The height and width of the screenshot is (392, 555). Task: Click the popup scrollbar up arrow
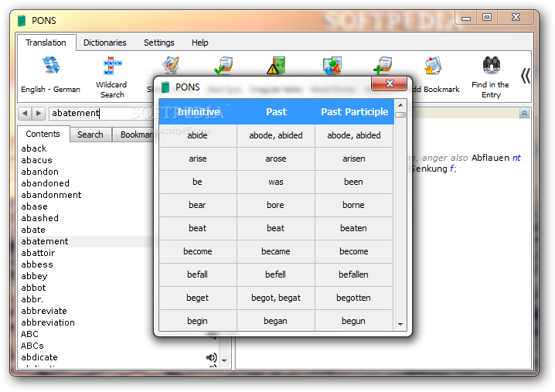tap(400, 105)
